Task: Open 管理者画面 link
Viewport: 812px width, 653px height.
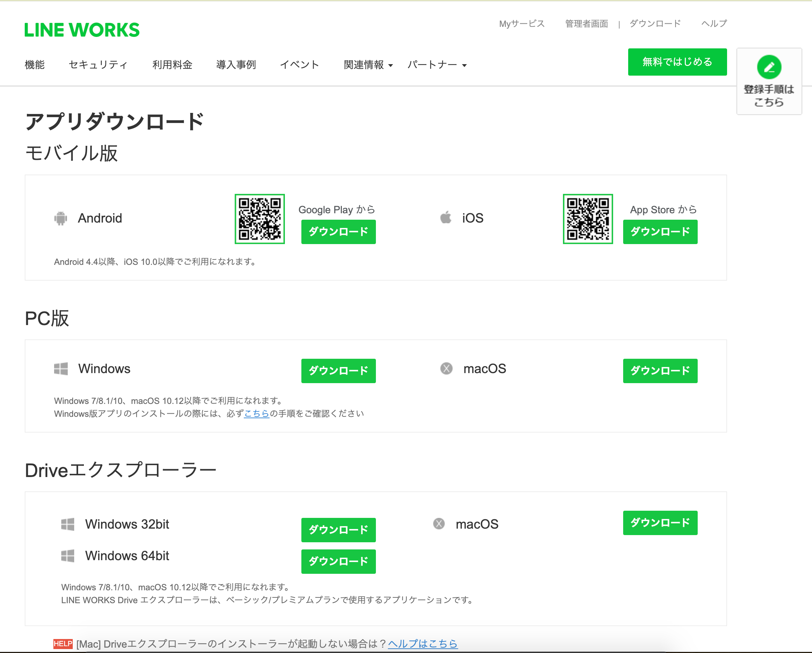Action: pos(586,24)
